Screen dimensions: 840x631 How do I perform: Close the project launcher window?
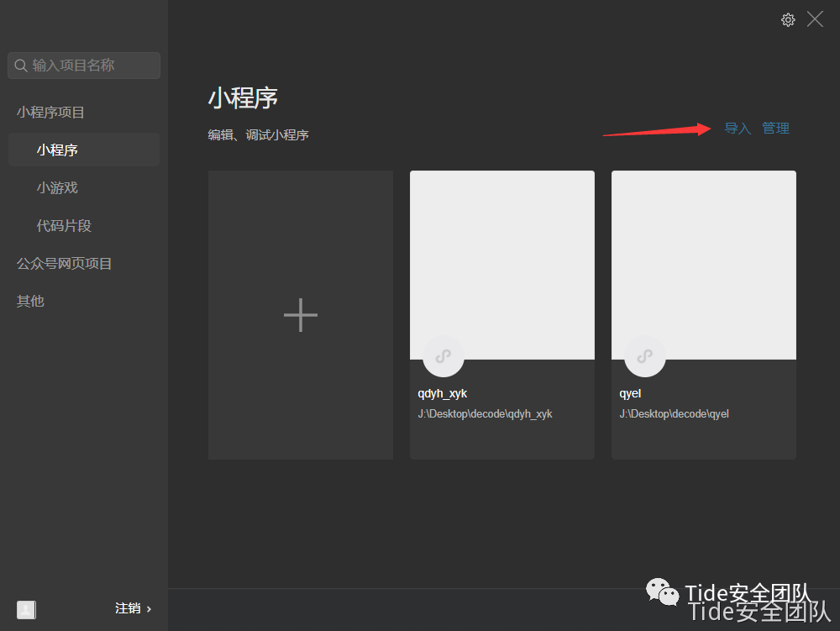(x=815, y=19)
